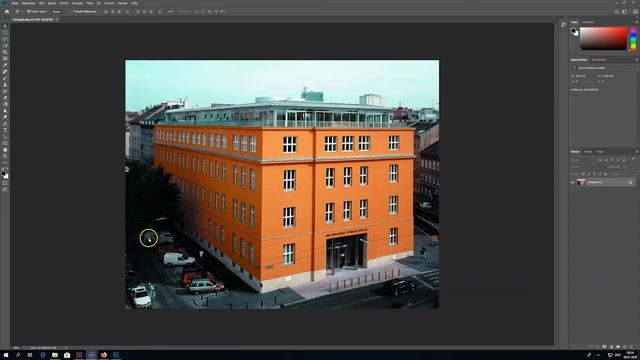Toggle Auto-Select checkbox in options bar

pyautogui.click(x=29, y=11)
